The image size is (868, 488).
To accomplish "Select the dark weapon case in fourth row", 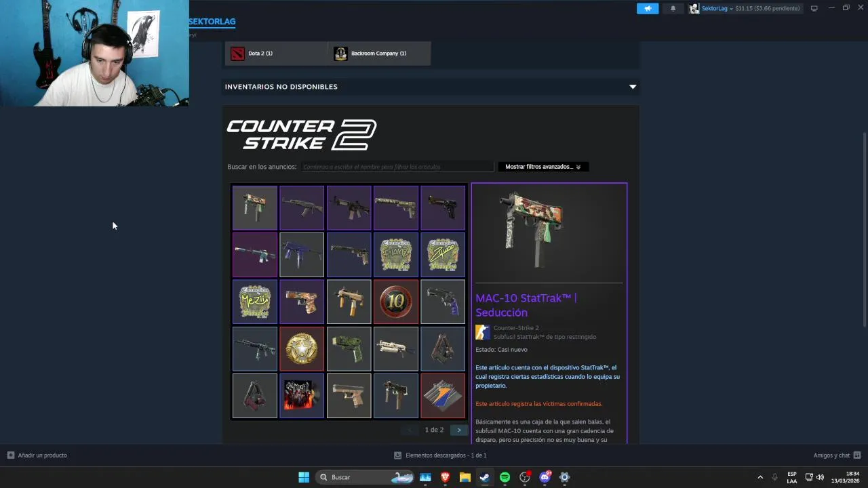I will 443,349.
